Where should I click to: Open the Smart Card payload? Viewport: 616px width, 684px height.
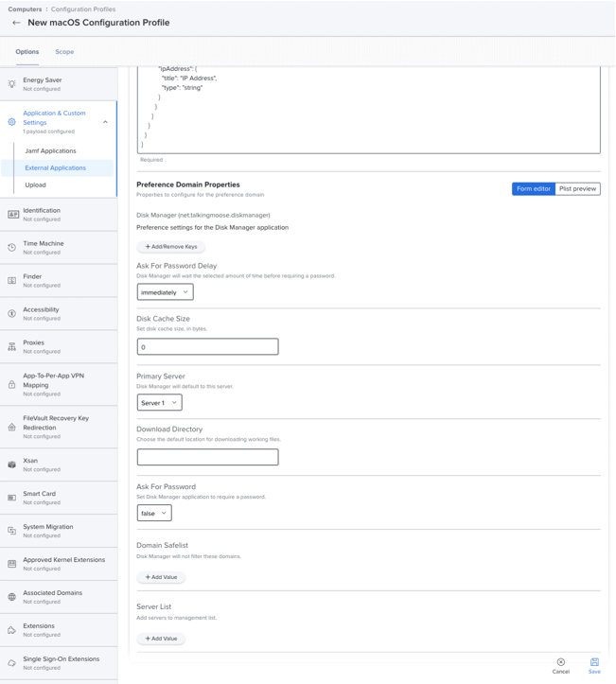click(59, 498)
